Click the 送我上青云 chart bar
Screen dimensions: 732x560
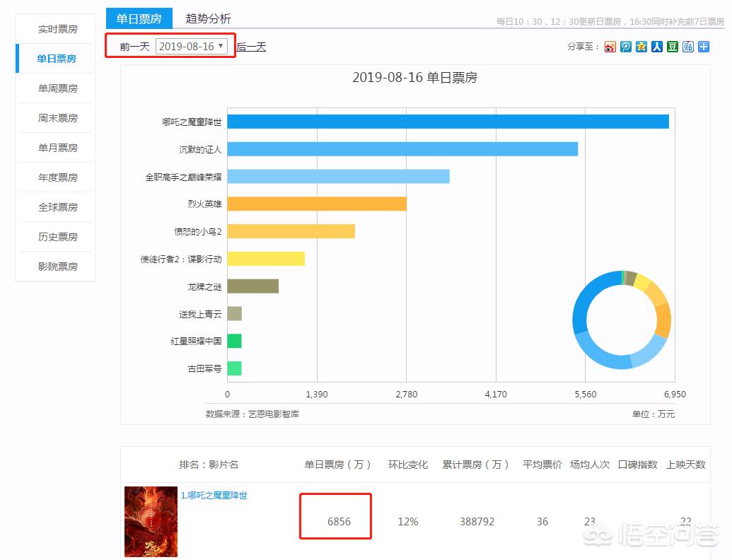(x=234, y=314)
